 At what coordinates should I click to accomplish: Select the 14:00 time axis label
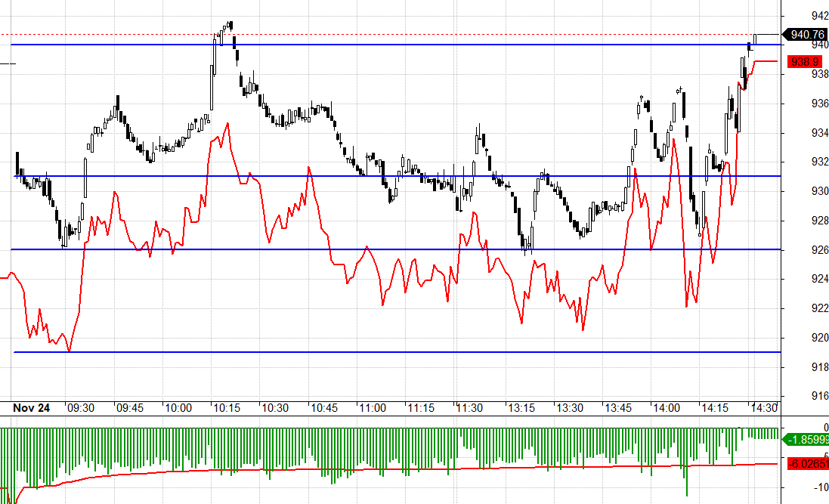pos(665,408)
